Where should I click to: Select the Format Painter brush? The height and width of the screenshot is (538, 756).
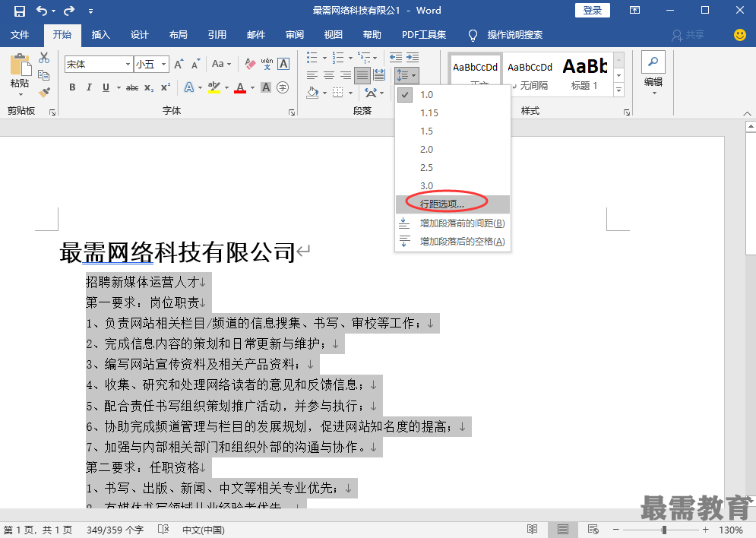[44, 92]
